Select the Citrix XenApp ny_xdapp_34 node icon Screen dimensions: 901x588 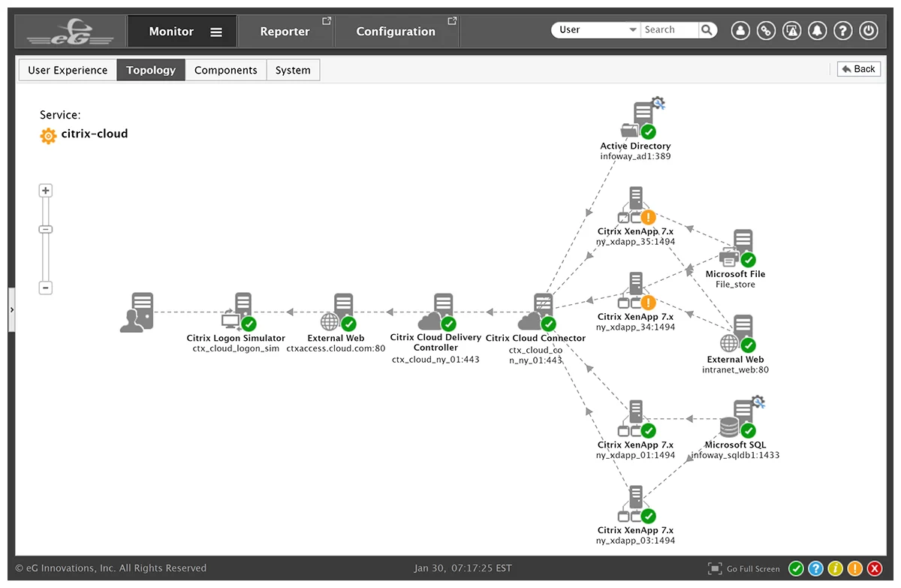[636, 291]
